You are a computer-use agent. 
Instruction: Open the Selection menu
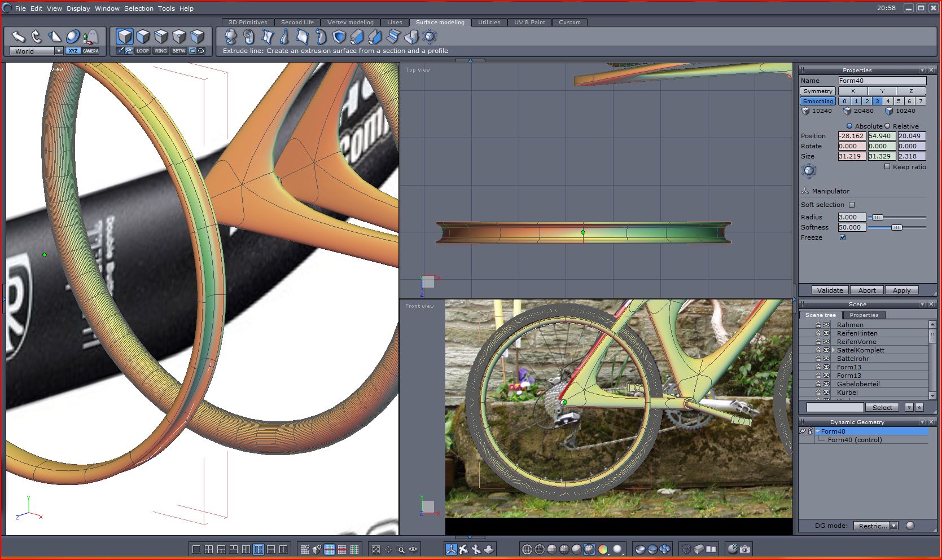[x=139, y=8]
